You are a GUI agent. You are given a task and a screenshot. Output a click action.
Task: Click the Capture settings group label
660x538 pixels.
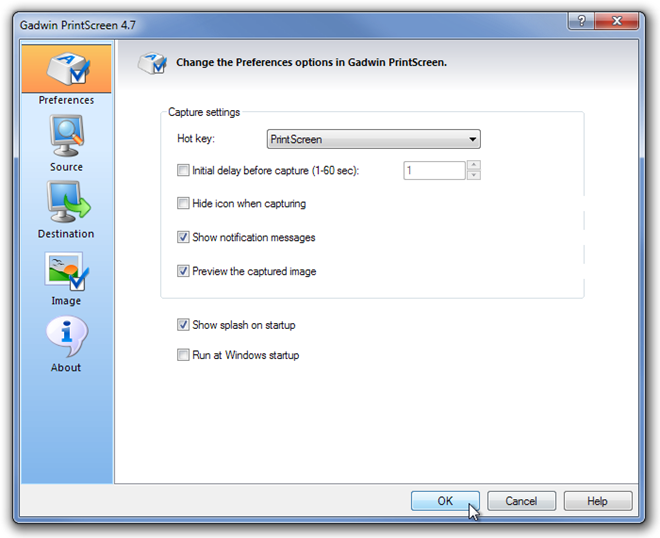point(204,112)
